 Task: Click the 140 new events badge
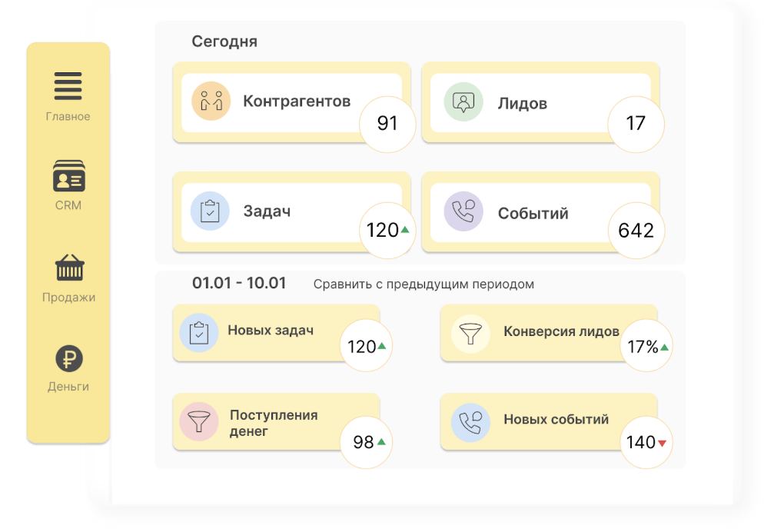646,442
